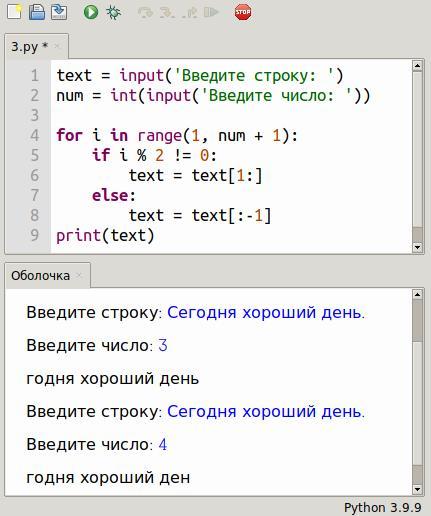Click the shell scrollbar down arrow
Viewport: 431px width, 516px height.
[417, 489]
